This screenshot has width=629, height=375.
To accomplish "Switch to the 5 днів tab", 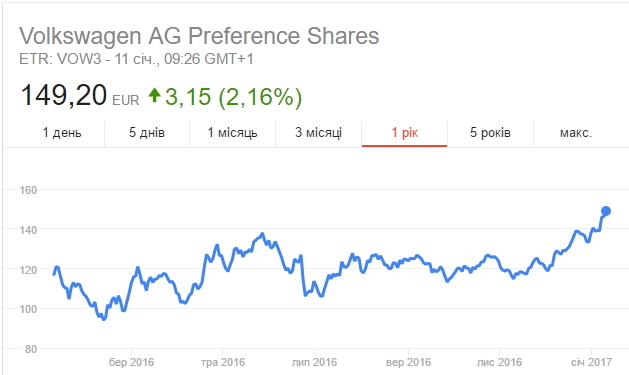I will tap(147, 133).
